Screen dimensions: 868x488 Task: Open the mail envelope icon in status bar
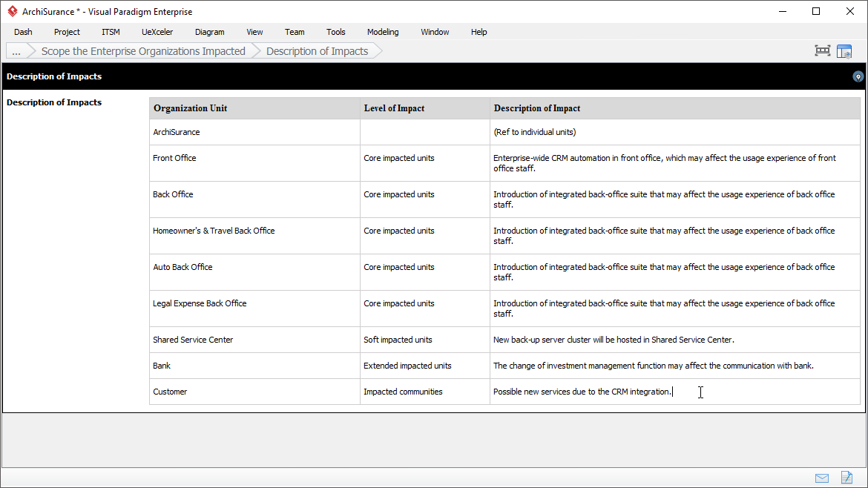tap(822, 478)
